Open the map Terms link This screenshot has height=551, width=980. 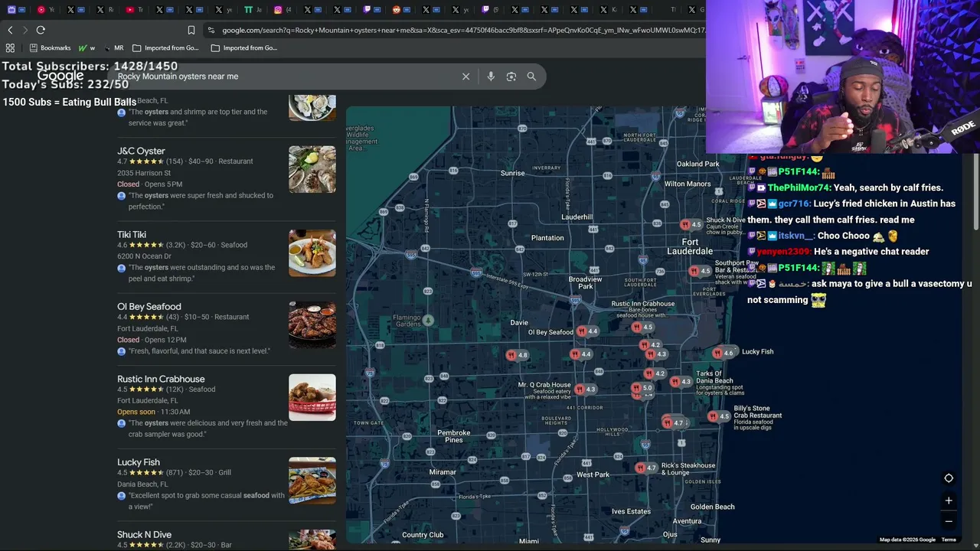(949, 540)
